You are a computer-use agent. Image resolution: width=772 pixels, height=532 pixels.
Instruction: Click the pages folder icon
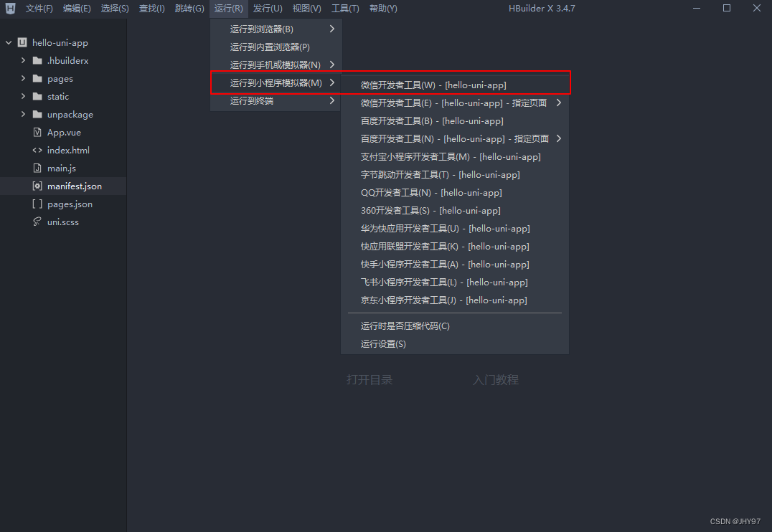(37, 78)
